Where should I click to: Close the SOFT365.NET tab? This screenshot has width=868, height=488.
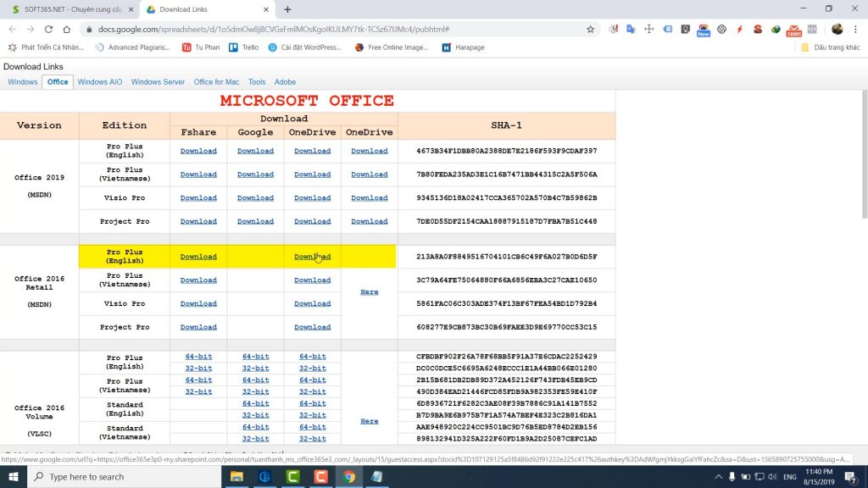(x=131, y=9)
